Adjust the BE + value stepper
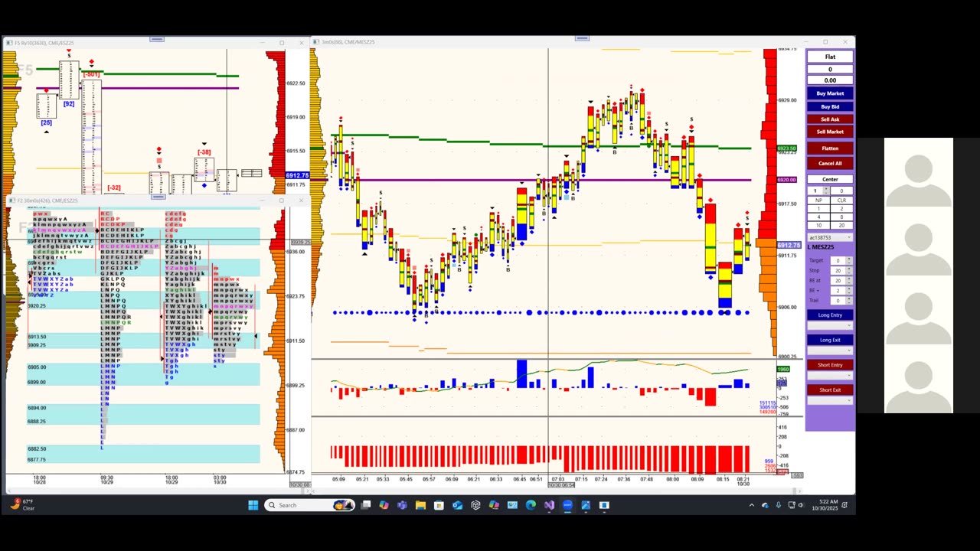Viewport: 980px width, 551px height. 848,290
